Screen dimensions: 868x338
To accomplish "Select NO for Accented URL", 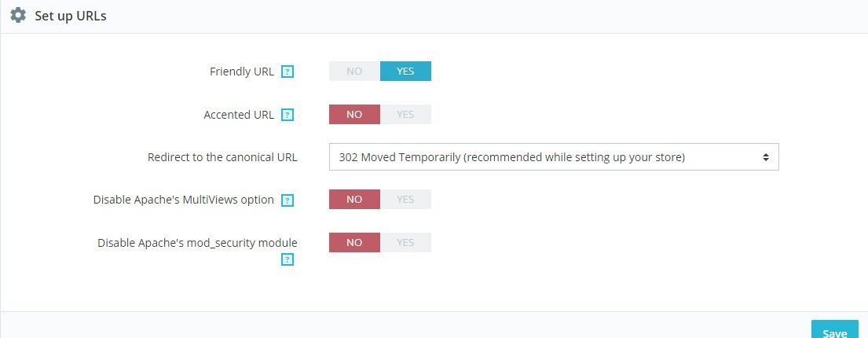I will [354, 114].
